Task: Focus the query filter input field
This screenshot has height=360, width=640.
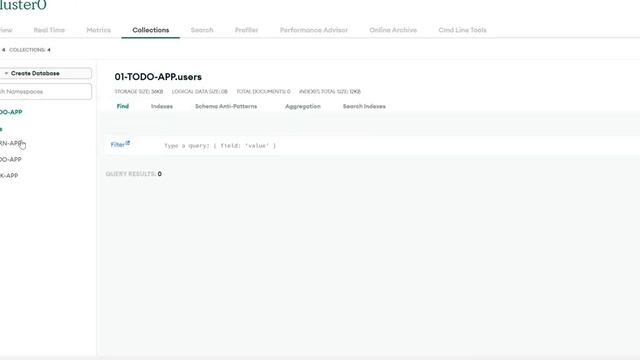Action: (x=400, y=146)
